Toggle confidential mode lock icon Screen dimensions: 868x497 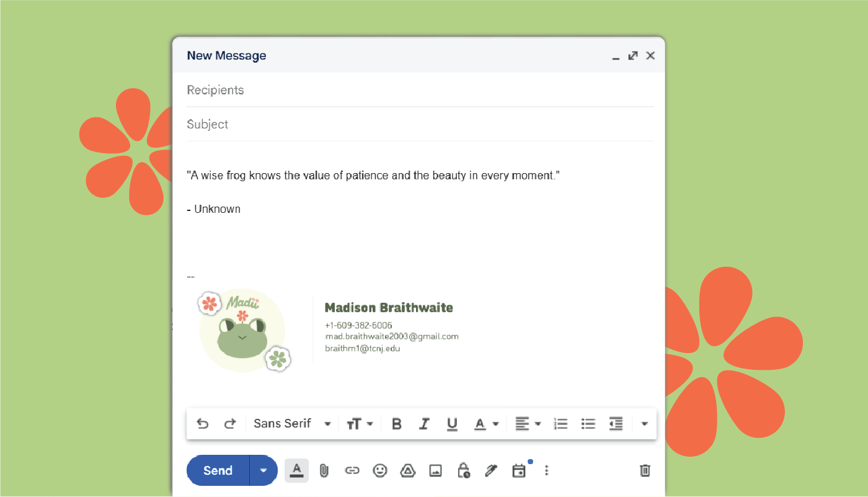pyautogui.click(x=464, y=470)
